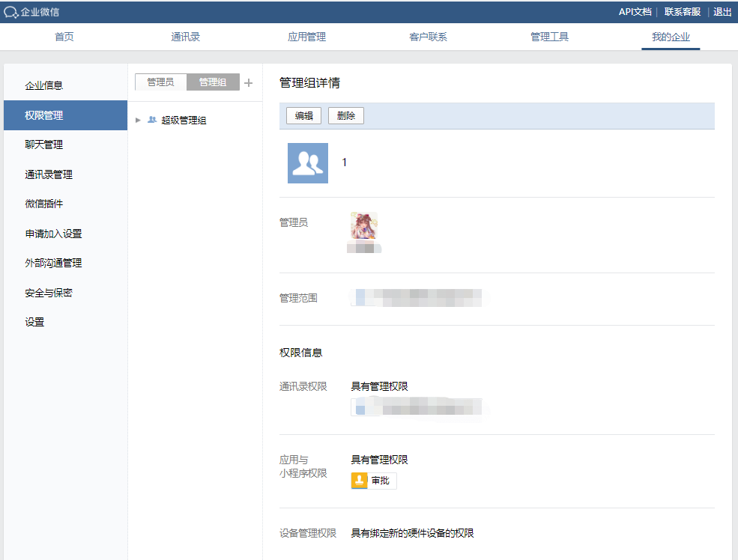This screenshot has width=738, height=560.
Task: Open 企业信息 in the left sidebar
Action: (43, 85)
